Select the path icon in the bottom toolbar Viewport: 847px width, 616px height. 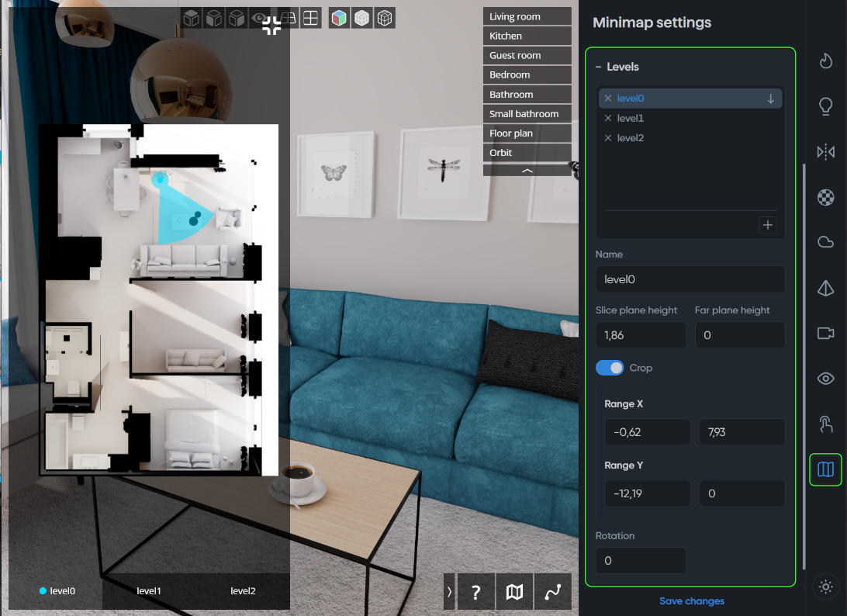pyautogui.click(x=553, y=591)
